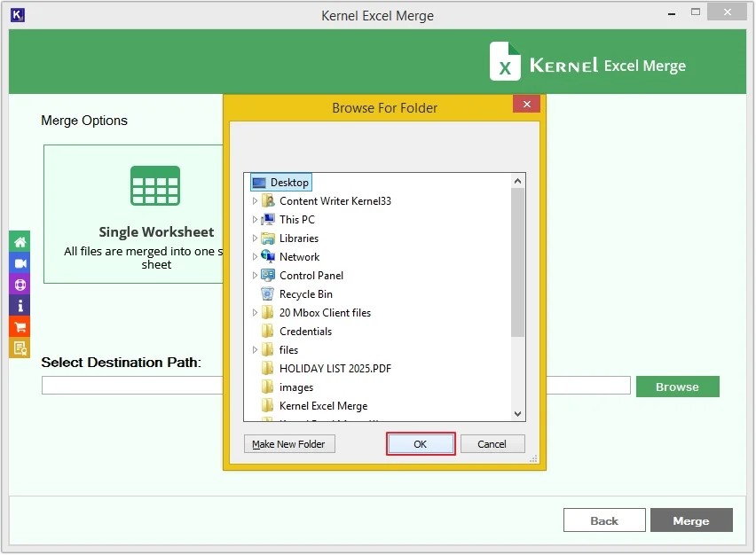This screenshot has width=756, height=555.
Task: Select "20 Mbox Client files" label
Action: [x=325, y=313]
